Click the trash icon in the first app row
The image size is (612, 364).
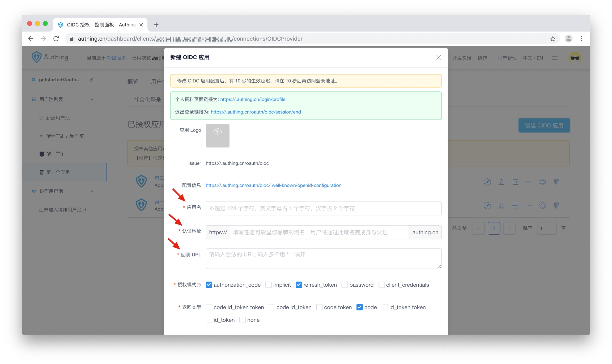[556, 182]
